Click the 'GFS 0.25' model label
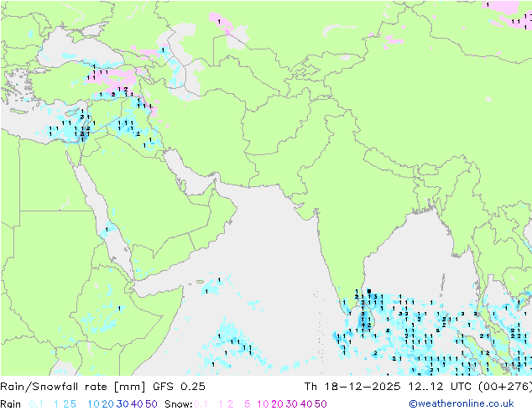 (x=179, y=387)
